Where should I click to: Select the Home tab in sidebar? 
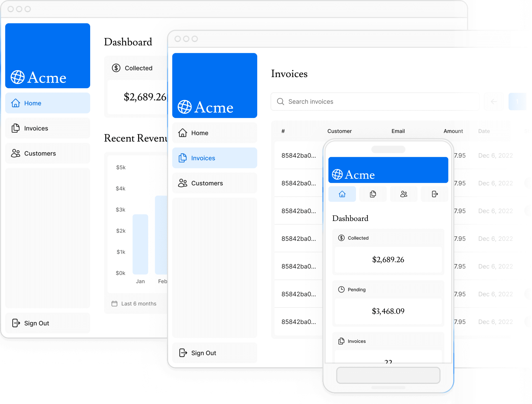(47, 103)
